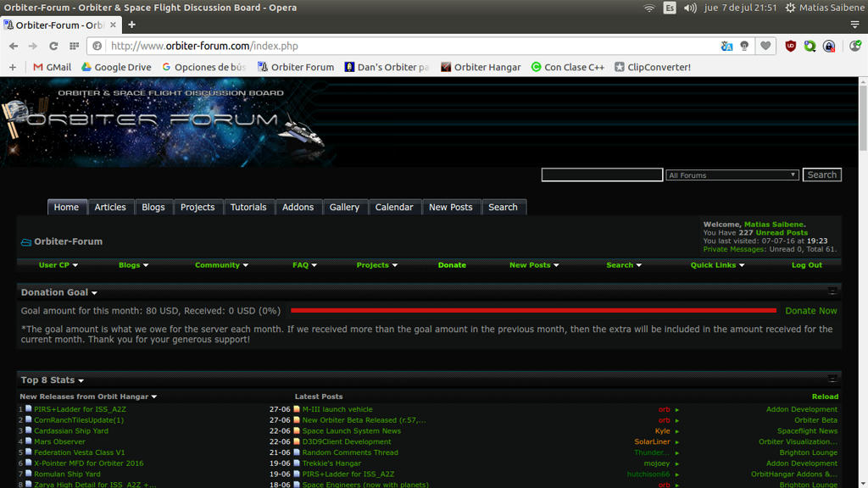Expand the Search dropdown in green navbar
The width and height of the screenshot is (868, 488).
click(x=624, y=265)
